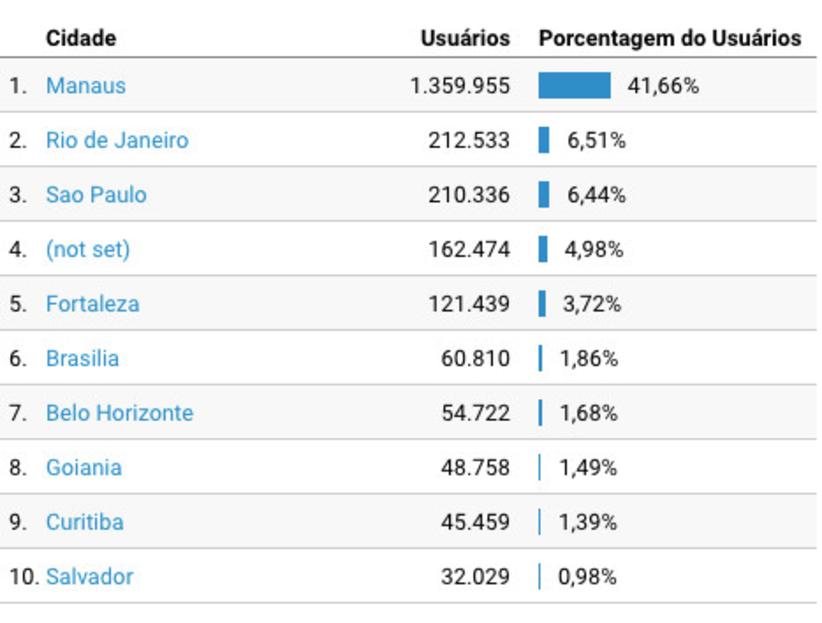822x623 pixels.
Task: Click the Rio de Janeiro percentage bar
Action: pyautogui.click(x=544, y=140)
